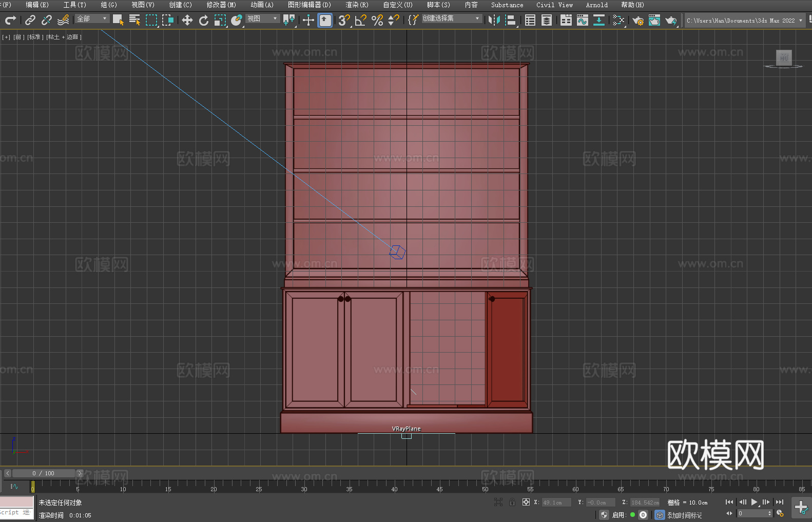Click the teal download-arrow toolbar icon

[599, 20]
